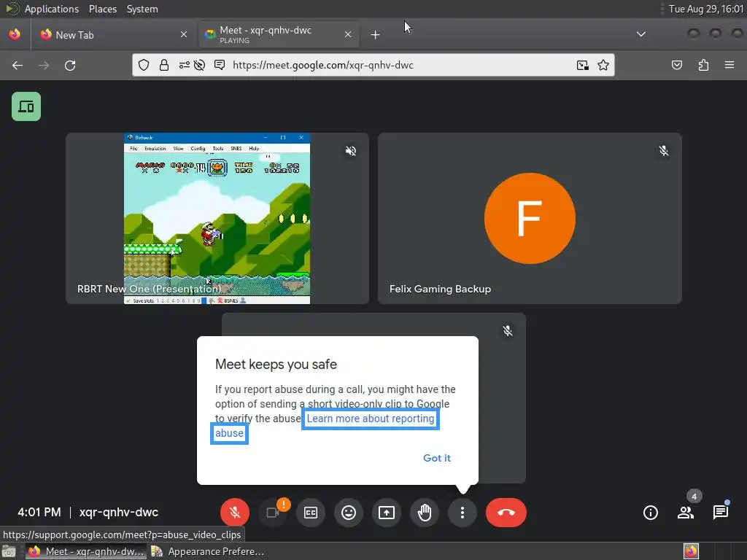Switch to Meet xqr-qnhv-dwc tab

279,35
